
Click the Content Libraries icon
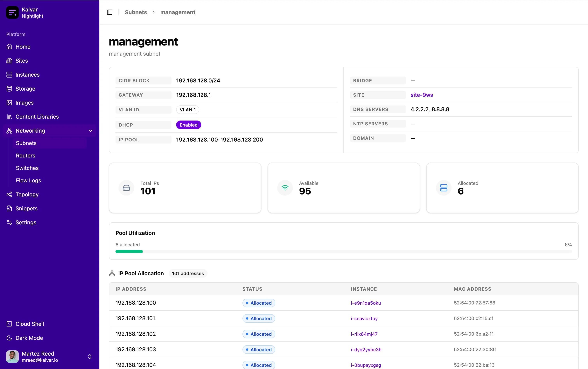pos(9,117)
